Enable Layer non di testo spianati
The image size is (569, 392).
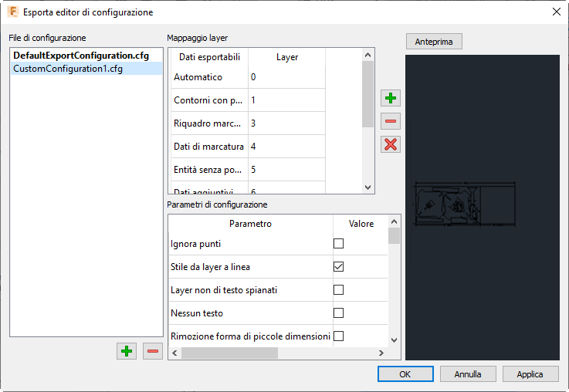tap(339, 289)
